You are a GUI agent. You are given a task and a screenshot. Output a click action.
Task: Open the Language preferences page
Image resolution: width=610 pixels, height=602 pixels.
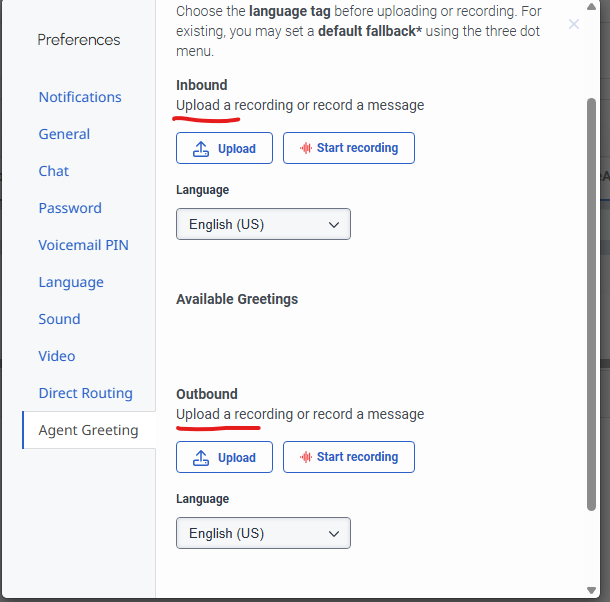click(x=71, y=282)
